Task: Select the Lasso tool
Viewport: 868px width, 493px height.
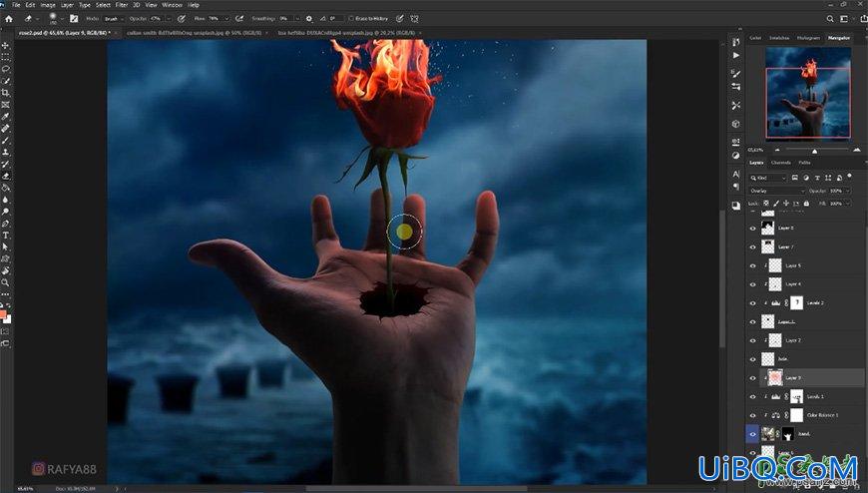Action: (6, 69)
